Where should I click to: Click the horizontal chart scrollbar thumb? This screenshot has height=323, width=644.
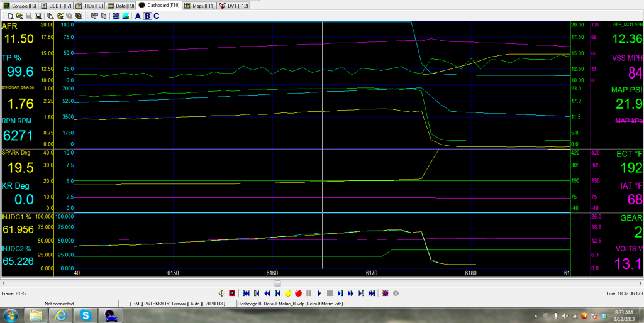pos(277,283)
